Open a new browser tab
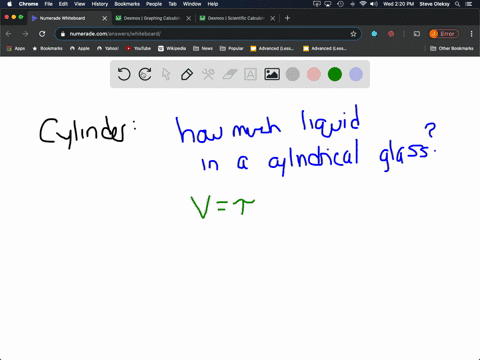Screen dimensions: 480x360 click(287, 18)
